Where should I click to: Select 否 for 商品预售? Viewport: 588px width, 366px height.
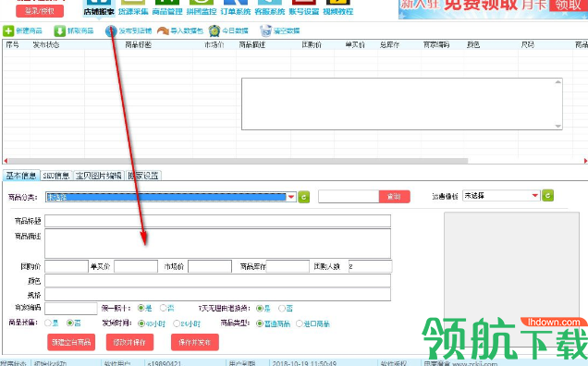pyautogui.click(x=70, y=323)
